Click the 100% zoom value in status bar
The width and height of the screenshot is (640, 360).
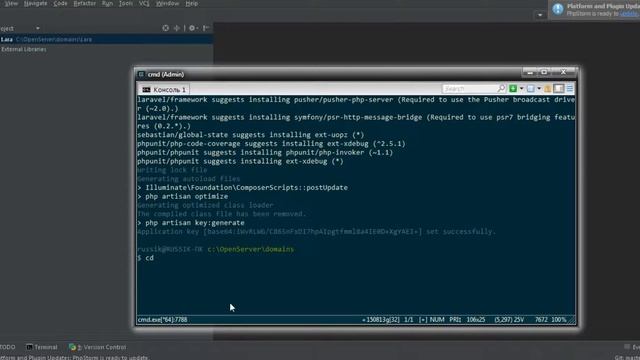coord(559,320)
